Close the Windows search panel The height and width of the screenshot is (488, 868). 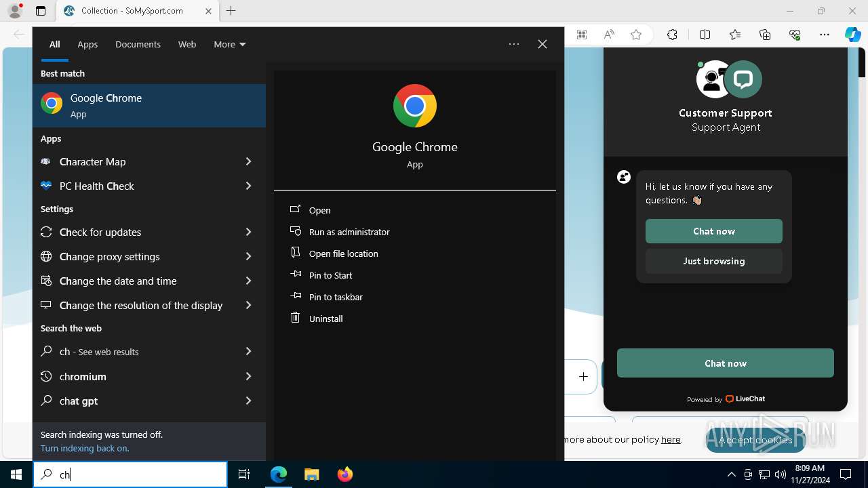(542, 44)
